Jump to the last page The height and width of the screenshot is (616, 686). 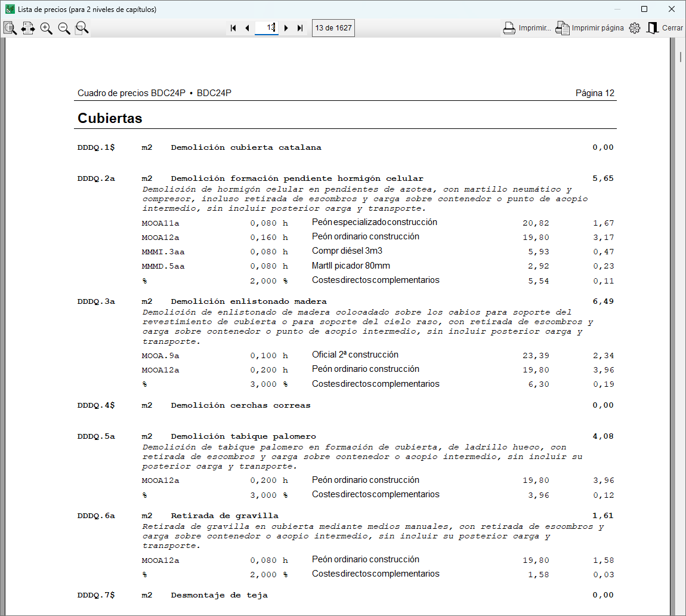point(300,28)
